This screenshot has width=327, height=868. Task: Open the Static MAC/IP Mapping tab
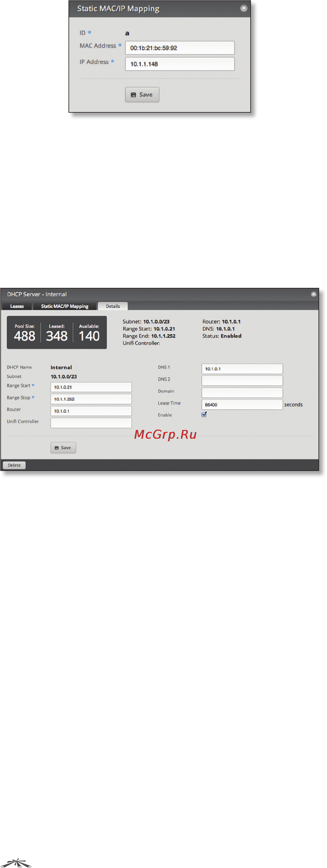pyautogui.click(x=65, y=306)
